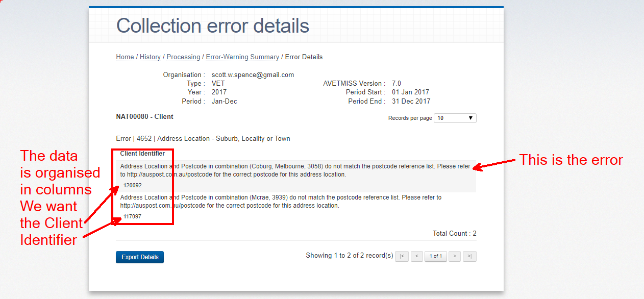This screenshot has height=299, width=644.
Task: Jump to last page of records
Action: point(469,256)
